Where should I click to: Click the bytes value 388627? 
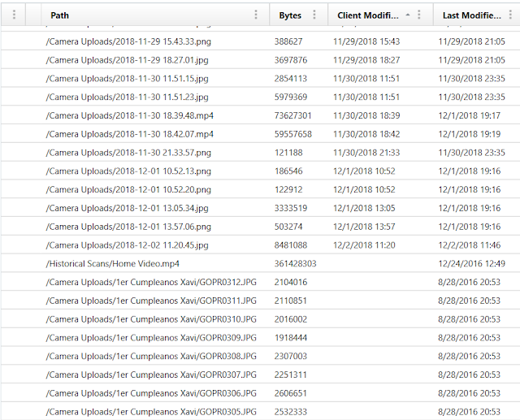pyautogui.click(x=288, y=41)
